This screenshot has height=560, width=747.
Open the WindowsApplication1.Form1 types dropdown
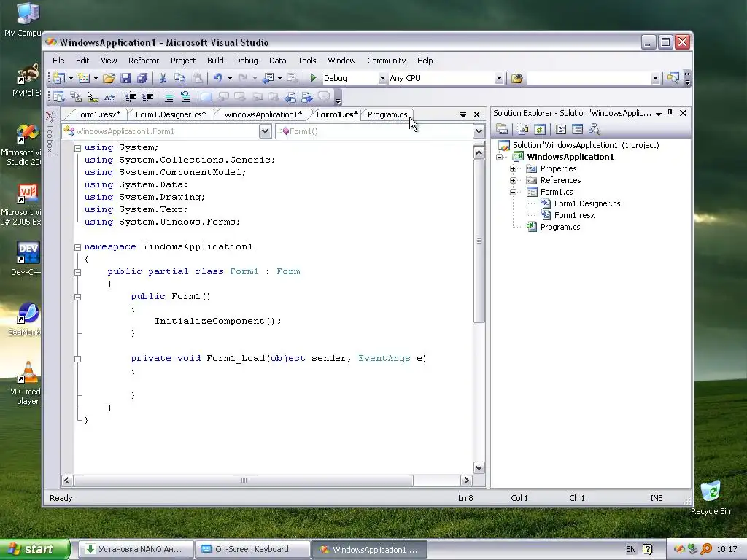pos(266,131)
